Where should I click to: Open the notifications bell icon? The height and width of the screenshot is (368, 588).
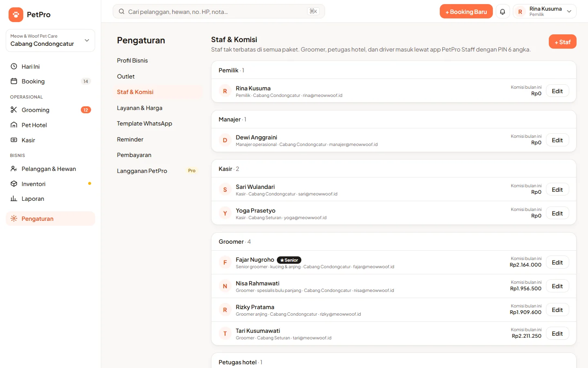(503, 12)
